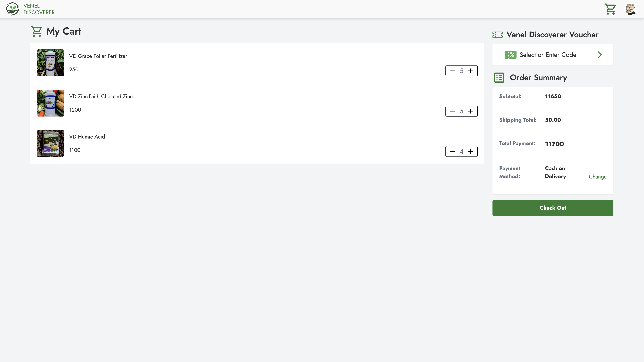The width and height of the screenshot is (644, 362).
Task: Open VD Humic Acid product thumbnail
Action: click(50, 143)
